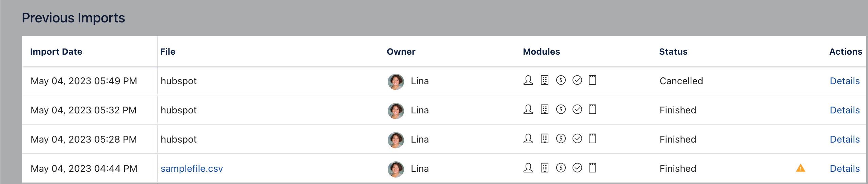Click the Import Date column header

tap(56, 52)
